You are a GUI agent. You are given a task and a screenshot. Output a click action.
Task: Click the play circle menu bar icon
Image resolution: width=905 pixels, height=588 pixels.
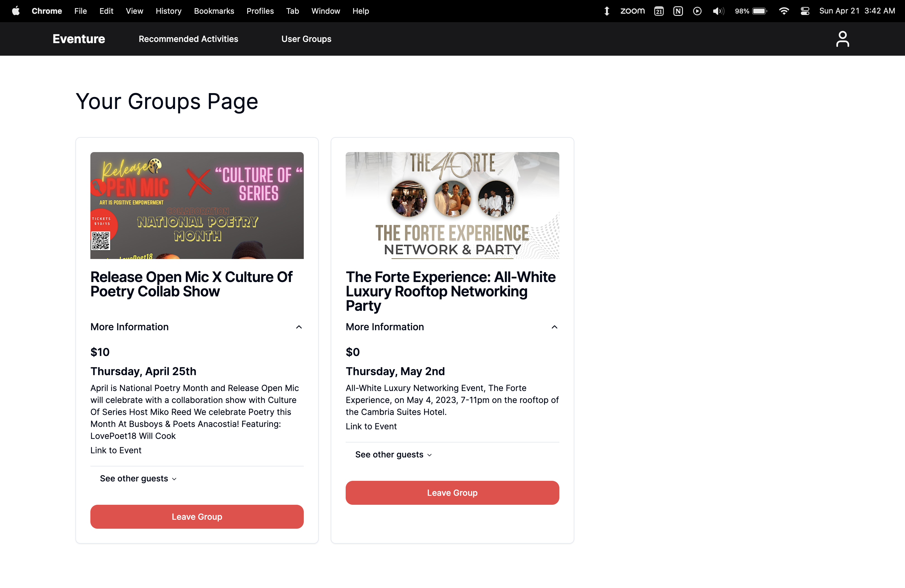click(x=697, y=11)
